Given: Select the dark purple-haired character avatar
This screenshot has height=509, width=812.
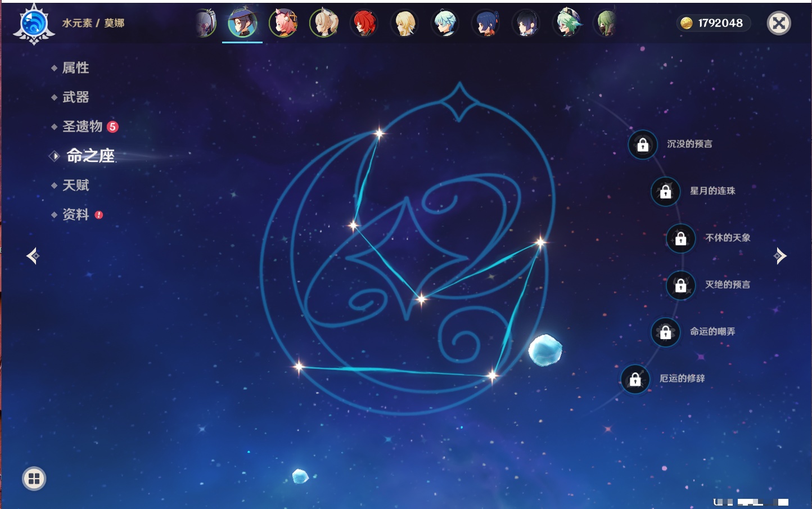Looking at the screenshot, I should point(526,23).
